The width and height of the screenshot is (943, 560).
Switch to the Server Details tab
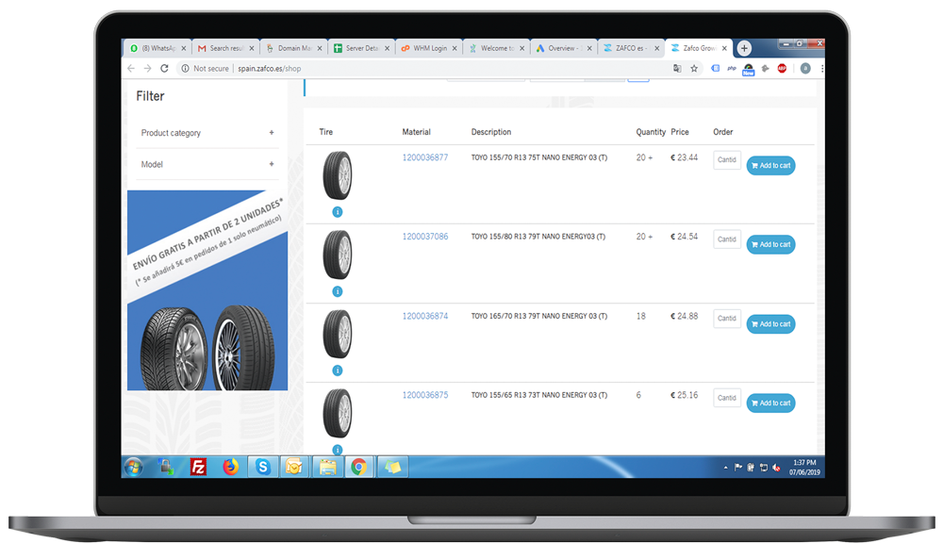(x=360, y=48)
